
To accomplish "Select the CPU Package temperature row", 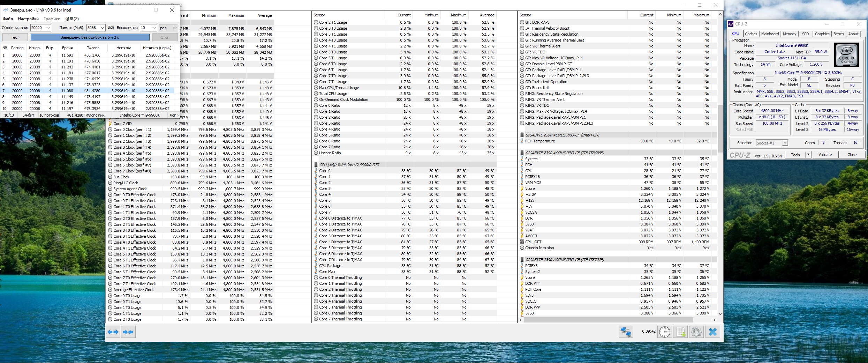I will (x=405, y=266).
